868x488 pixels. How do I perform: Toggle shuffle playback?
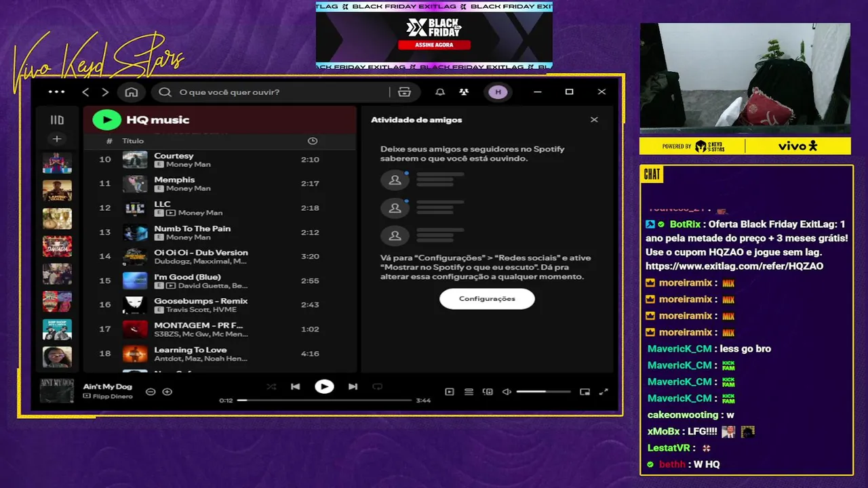click(x=271, y=386)
